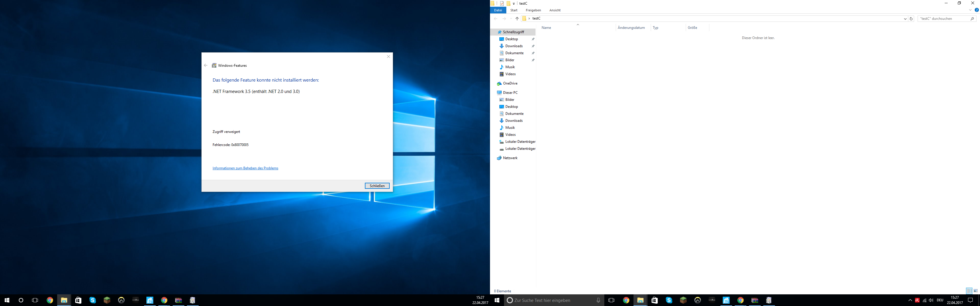The height and width of the screenshot is (306, 980).
Task: Open Windows Store from the taskbar with search box
Action: click(654, 300)
